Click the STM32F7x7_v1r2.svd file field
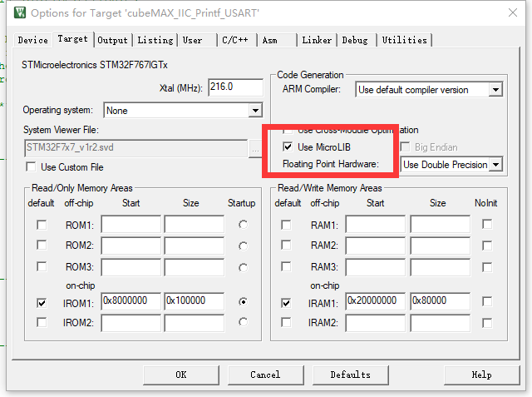Viewport: 532px width, 397px height. (x=135, y=148)
